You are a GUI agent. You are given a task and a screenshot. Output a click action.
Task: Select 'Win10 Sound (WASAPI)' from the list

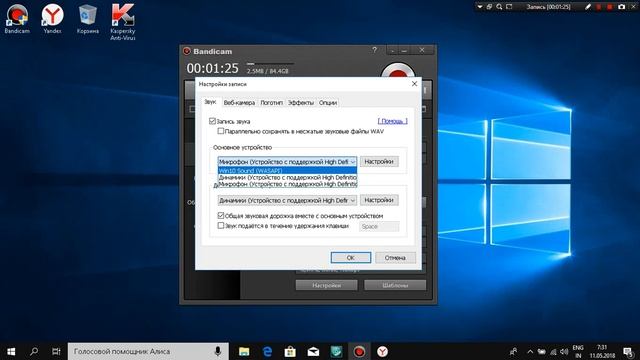[x=287, y=171]
